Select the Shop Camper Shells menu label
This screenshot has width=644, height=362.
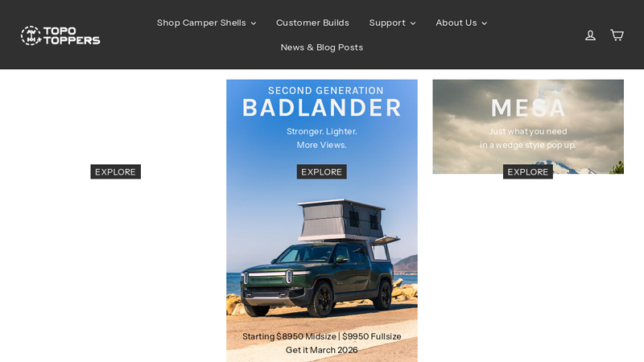coord(201,23)
